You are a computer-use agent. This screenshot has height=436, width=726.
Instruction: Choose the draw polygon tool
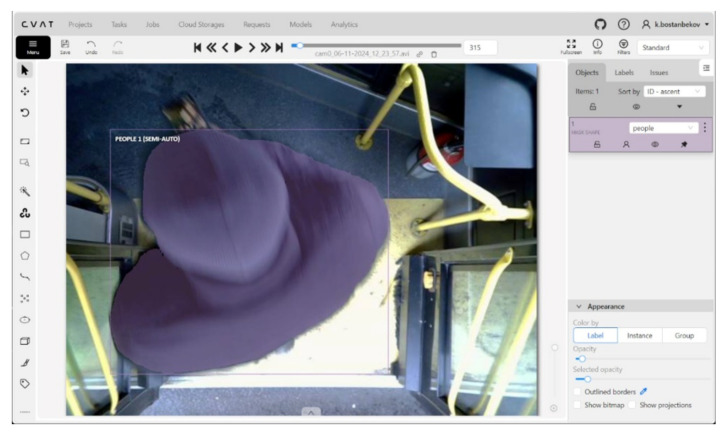point(25,255)
